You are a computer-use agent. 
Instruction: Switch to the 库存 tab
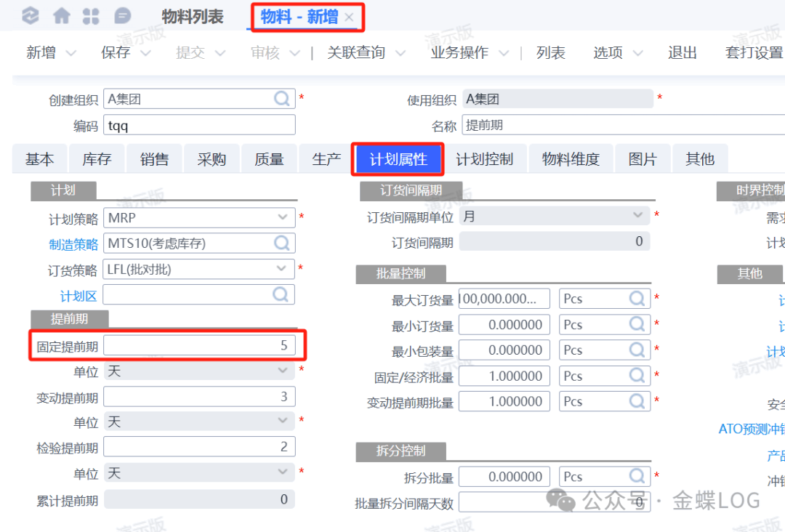click(x=97, y=159)
